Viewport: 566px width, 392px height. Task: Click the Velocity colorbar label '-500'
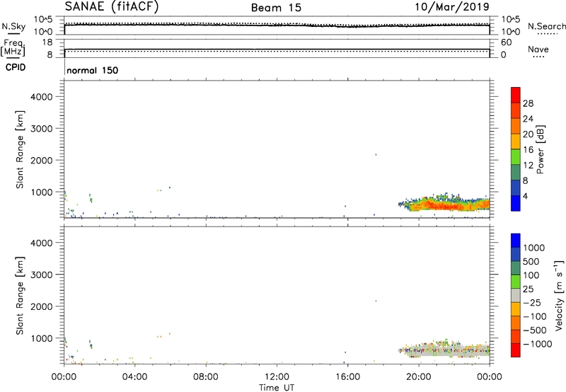point(535,330)
